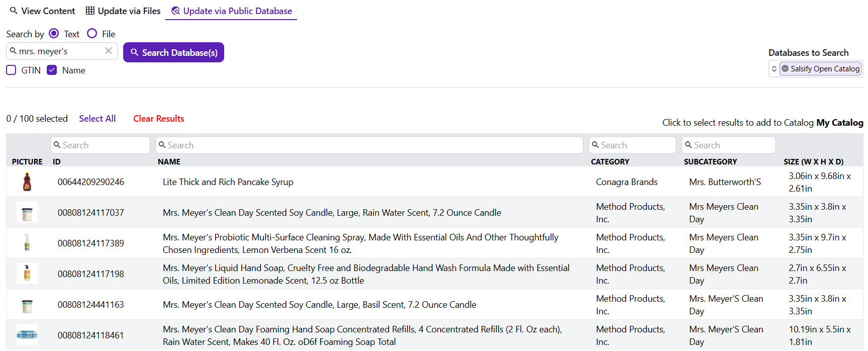Viewport: 868px width, 351px height.
Task: Click the Multi-Surface Cleaning Spray picture
Action: pos(27,243)
